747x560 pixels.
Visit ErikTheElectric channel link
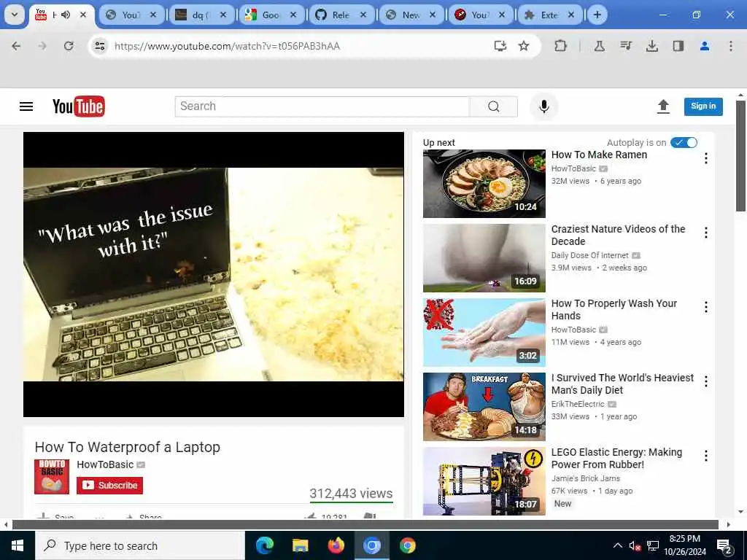pos(578,404)
